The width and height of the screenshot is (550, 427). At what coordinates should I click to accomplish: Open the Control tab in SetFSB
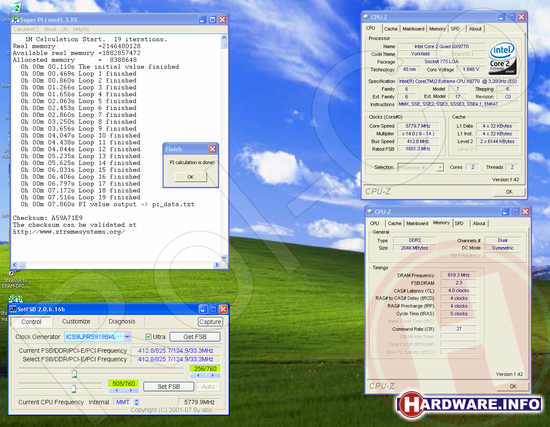coord(31,322)
